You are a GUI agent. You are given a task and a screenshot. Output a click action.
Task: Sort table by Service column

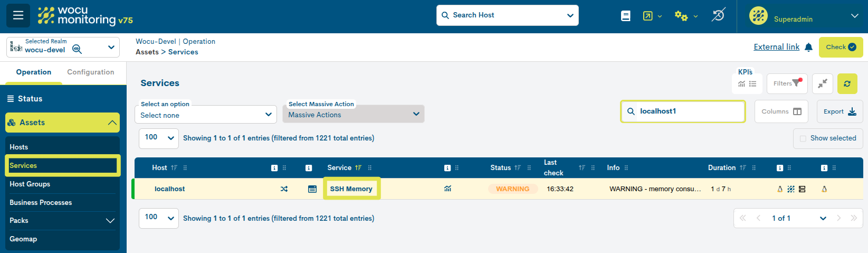point(358,168)
